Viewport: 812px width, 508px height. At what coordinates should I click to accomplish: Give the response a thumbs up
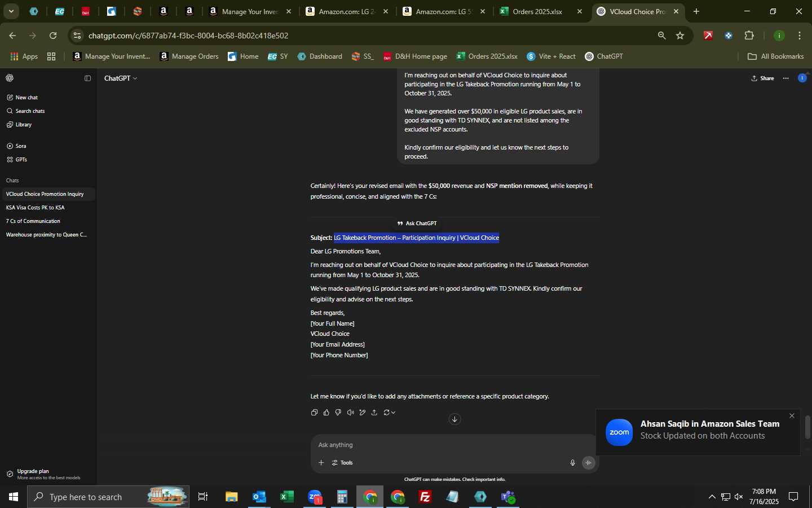(326, 413)
